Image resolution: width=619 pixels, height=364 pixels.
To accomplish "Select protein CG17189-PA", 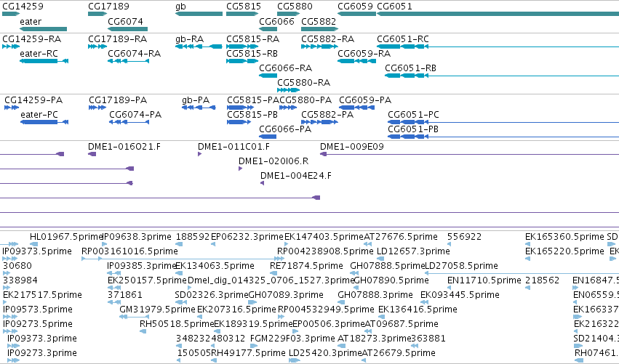I will tap(118, 100).
